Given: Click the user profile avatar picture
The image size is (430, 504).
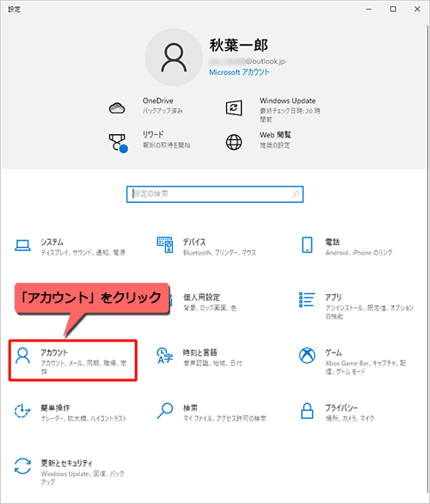Looking at the screenshot, I should click(x=174, y=58).
